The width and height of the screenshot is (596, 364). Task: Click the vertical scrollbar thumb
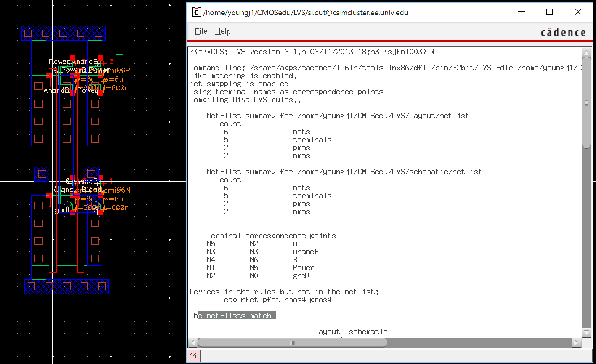coord(586,103)
